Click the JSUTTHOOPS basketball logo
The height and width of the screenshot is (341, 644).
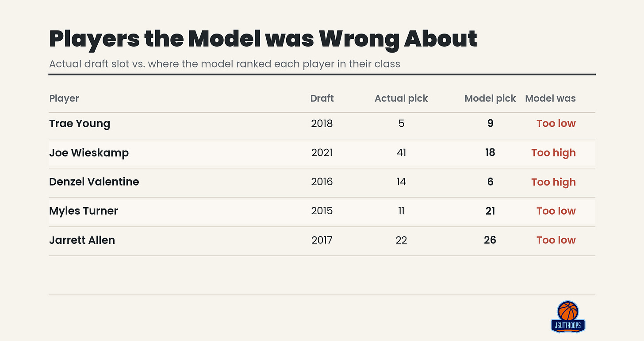pyautogui.click(x=568, y=317)
